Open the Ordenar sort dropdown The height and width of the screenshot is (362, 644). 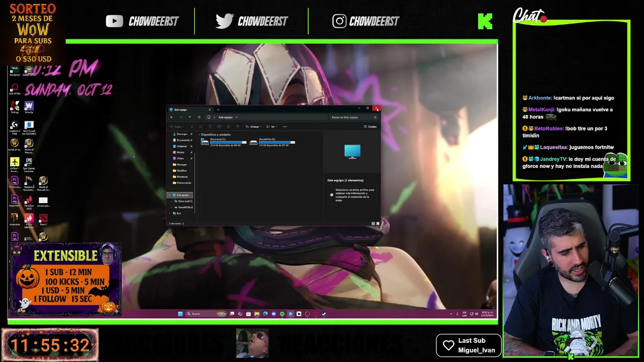(254, 127)
